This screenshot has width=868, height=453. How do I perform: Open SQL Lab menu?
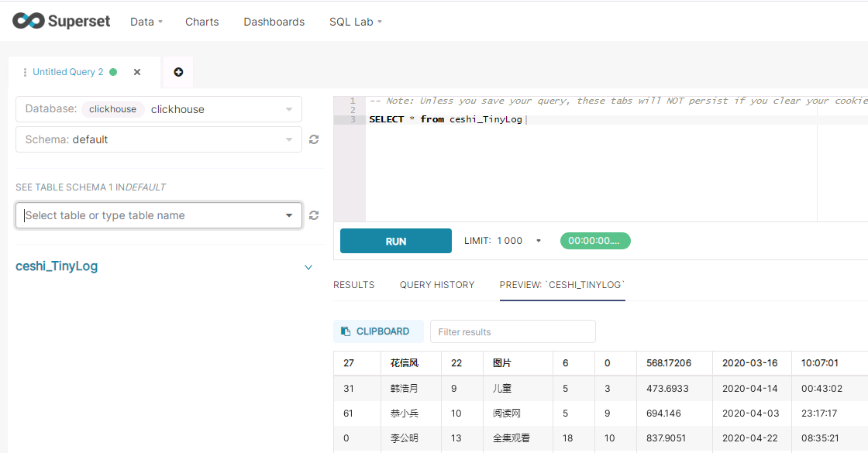tap(356, 22)
